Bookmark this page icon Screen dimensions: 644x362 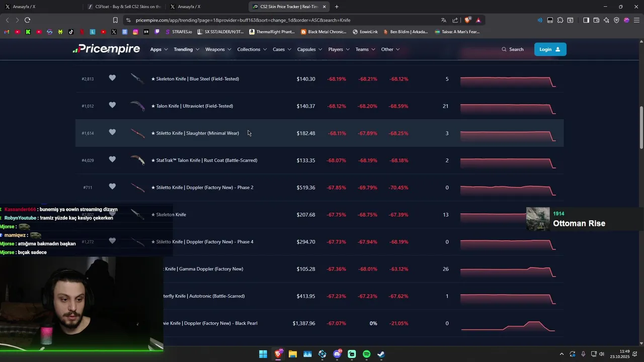click(115, 20)
